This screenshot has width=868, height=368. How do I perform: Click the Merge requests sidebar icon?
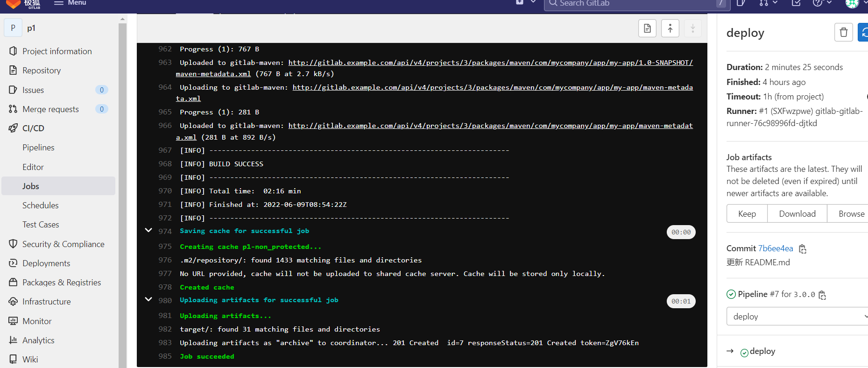click(x=13, y=109)
